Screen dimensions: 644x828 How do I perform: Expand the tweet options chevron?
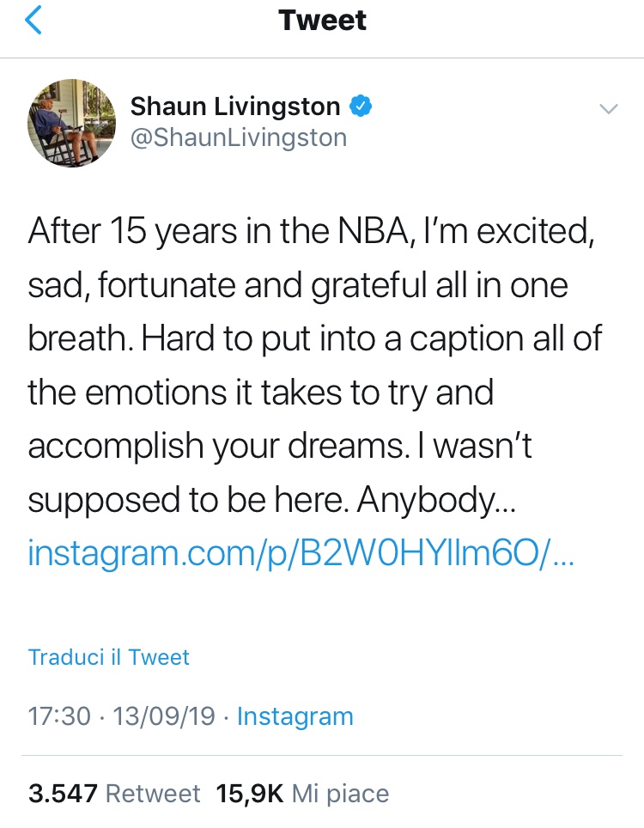pos(608,109)
